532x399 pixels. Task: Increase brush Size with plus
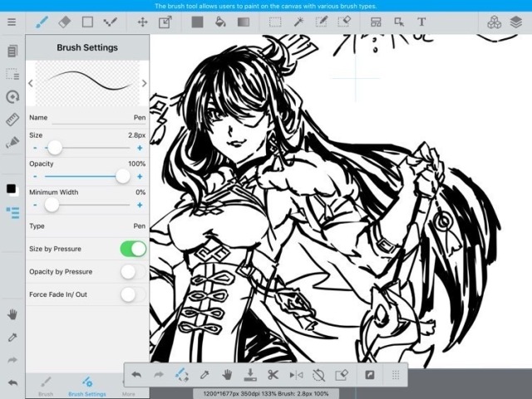pyautogui.click(x=140, y=148)
